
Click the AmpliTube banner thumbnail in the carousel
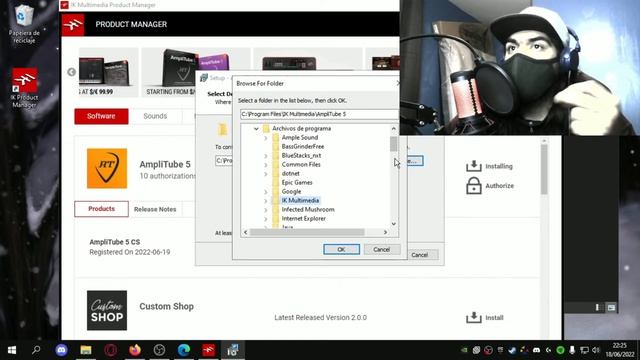[x=195, y=72]
